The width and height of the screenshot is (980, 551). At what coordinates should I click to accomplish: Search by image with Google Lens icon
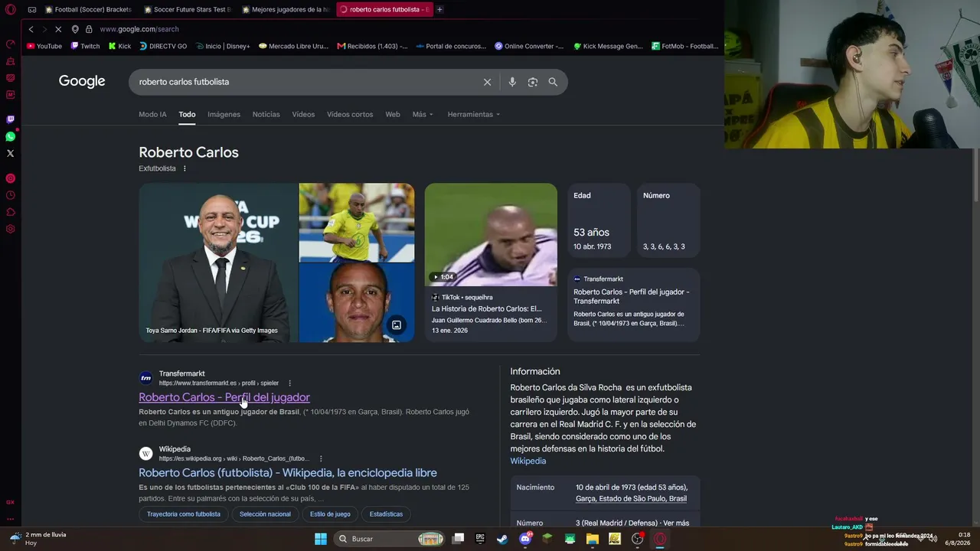coord(533,82)
